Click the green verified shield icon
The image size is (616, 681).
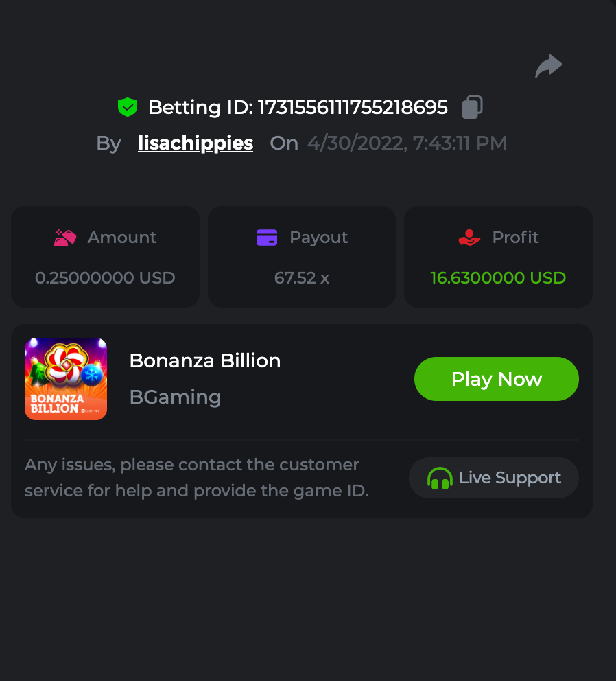pos(128,107)
